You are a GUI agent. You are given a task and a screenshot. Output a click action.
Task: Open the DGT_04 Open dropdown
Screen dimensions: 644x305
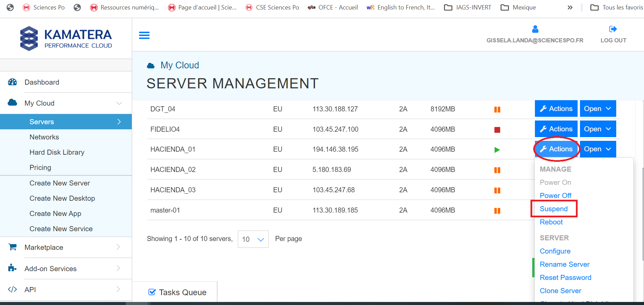pos(598,109)
